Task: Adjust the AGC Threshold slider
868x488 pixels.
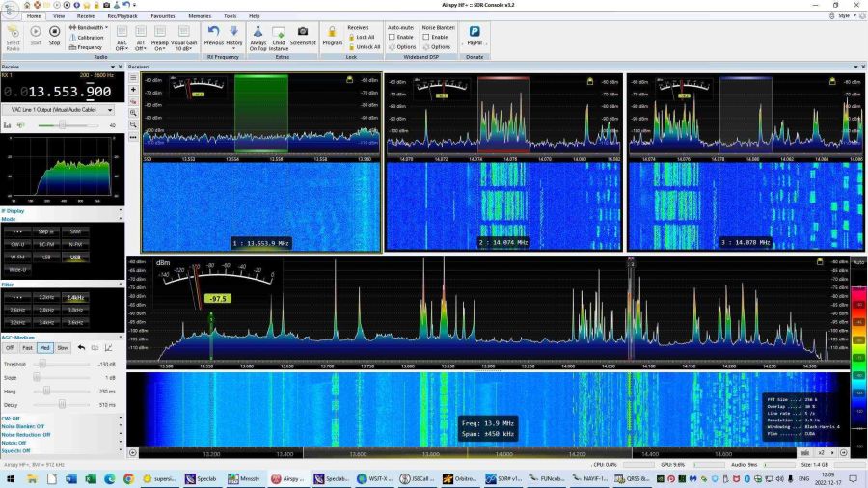Action: tap(41, 365)
